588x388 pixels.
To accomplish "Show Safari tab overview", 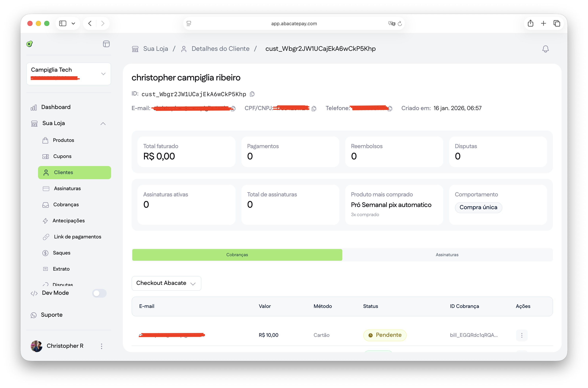I will 557,23.
